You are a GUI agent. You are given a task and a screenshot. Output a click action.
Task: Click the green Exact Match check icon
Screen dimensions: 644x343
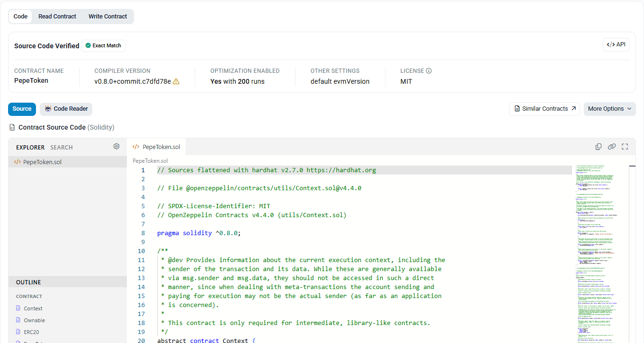(88, 45)
